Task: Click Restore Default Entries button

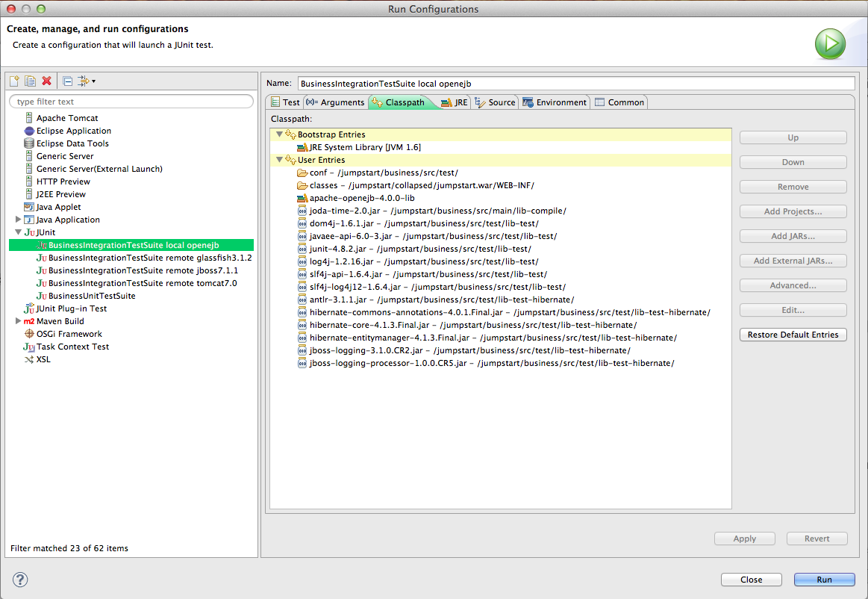Action: (793, 335)
